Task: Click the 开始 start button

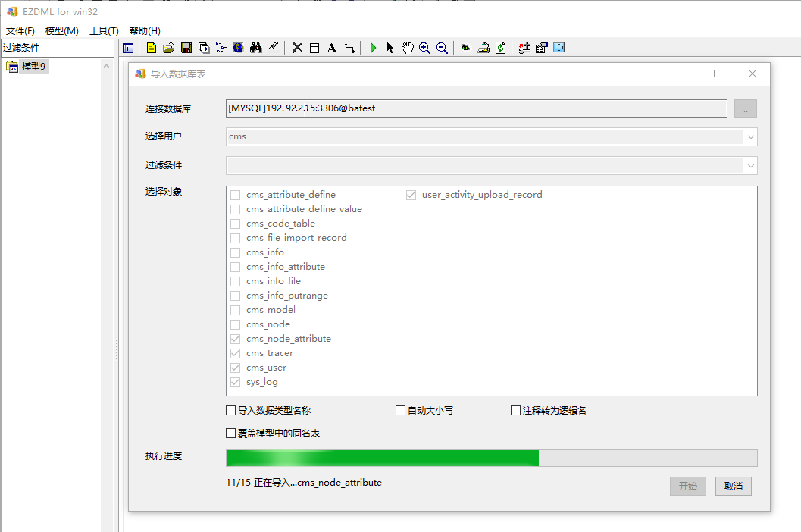Action: pyautogui.click(x=687, y=486)
